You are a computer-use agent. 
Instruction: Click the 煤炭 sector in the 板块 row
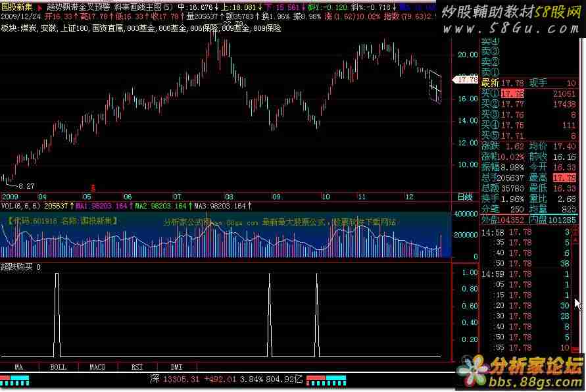[29, 28]
